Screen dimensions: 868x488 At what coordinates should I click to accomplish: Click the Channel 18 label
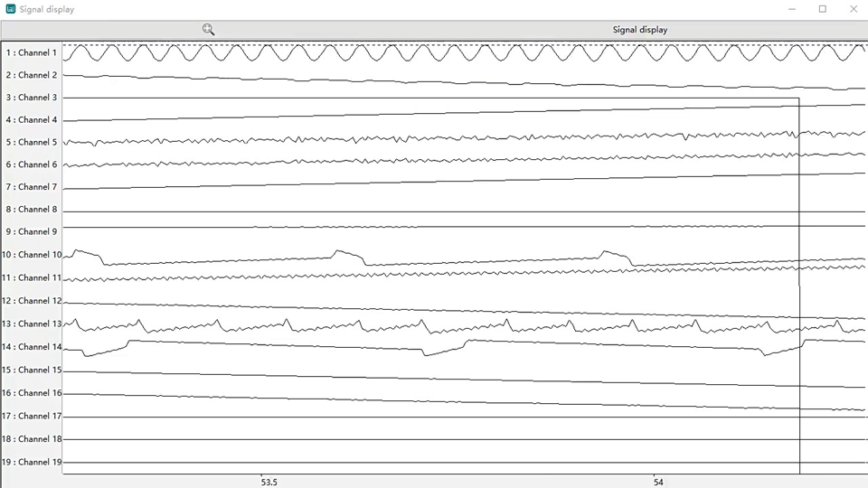(32, 439)
